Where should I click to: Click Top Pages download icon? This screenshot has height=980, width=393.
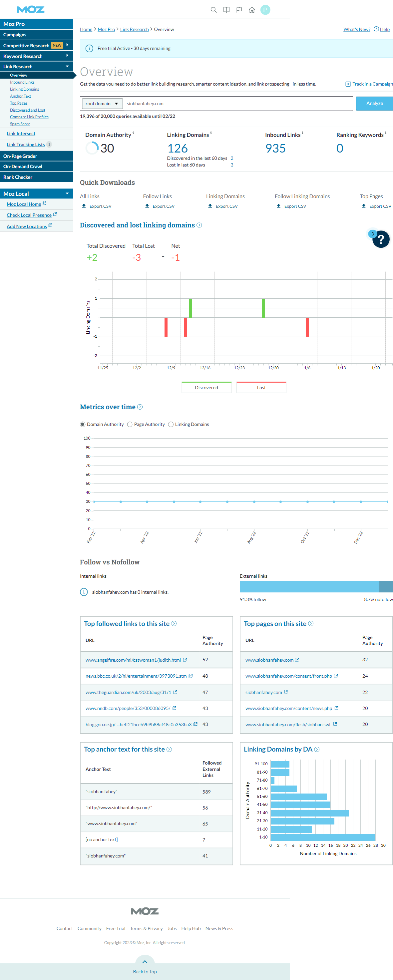(x=364, y=206)
